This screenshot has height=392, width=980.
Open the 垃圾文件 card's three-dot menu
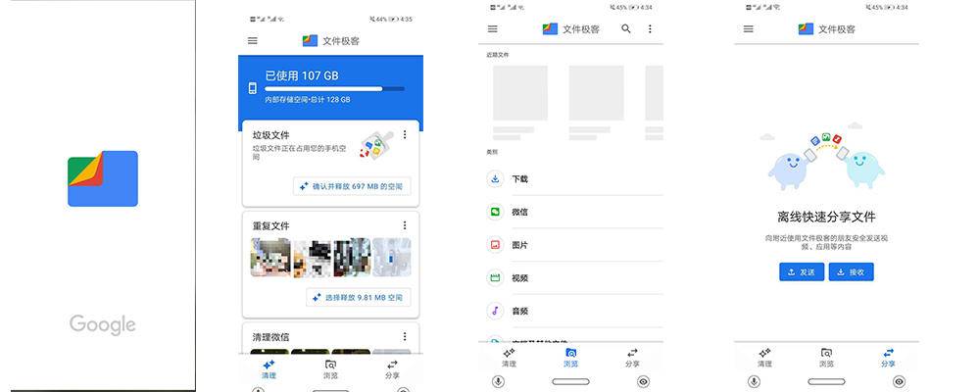pyautogui.click(x=405, y=134)
